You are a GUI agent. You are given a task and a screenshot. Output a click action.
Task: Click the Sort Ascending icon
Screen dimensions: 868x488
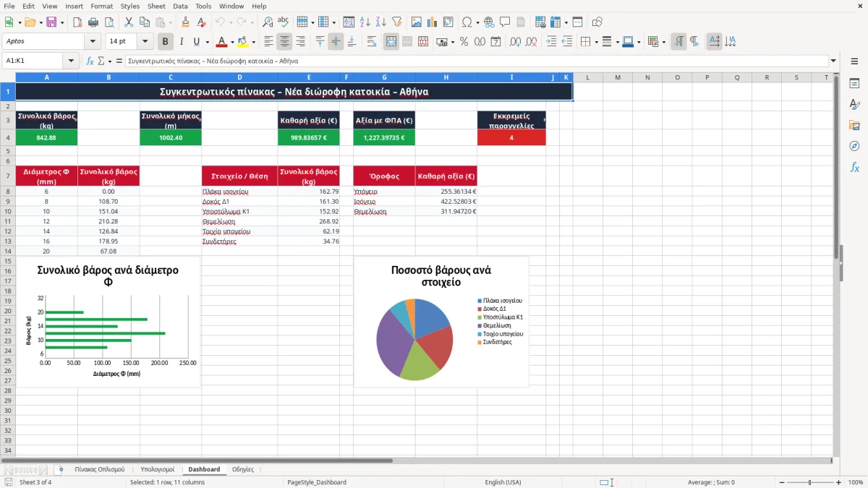[365, 22]
